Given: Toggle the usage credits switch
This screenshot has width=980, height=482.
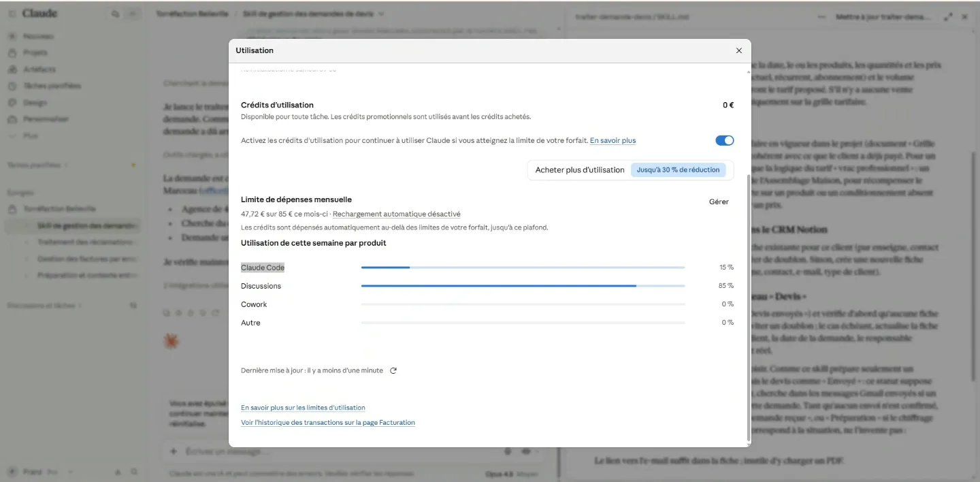Looking at the screenshot, I should [x=724, y=140].
